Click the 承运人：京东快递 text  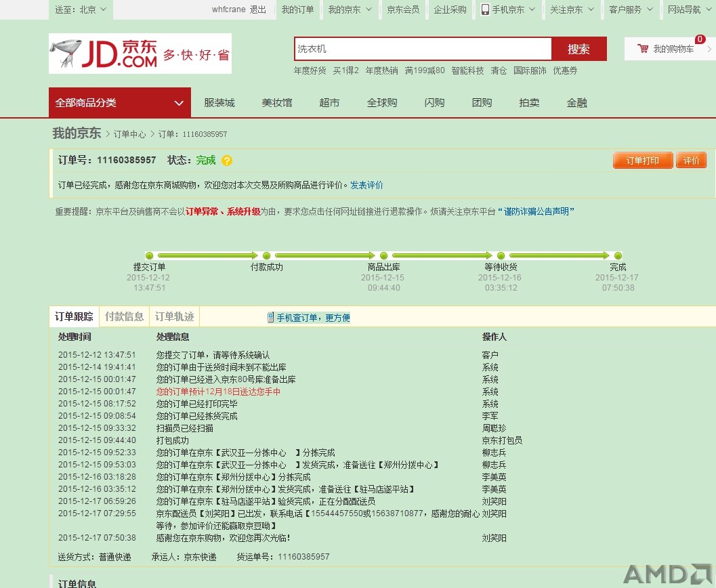184,557
